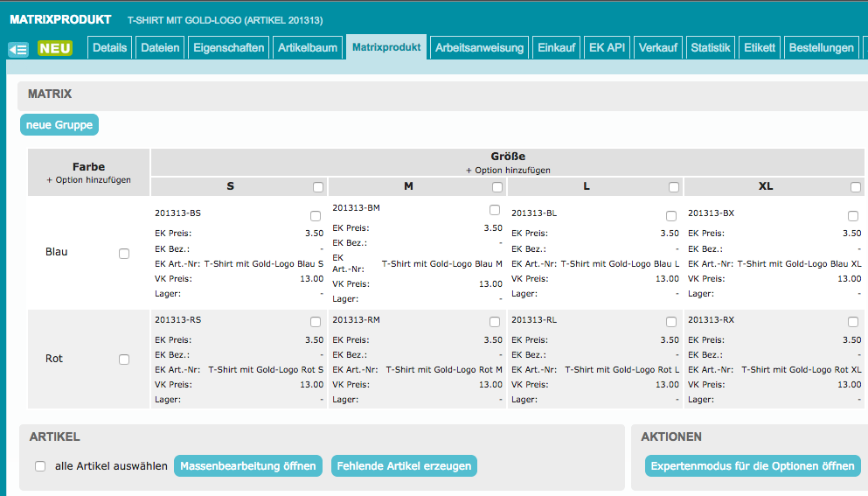Check the size S column checkbox
This screenshot has height=496, width=868.
click(x=318, y=187)
